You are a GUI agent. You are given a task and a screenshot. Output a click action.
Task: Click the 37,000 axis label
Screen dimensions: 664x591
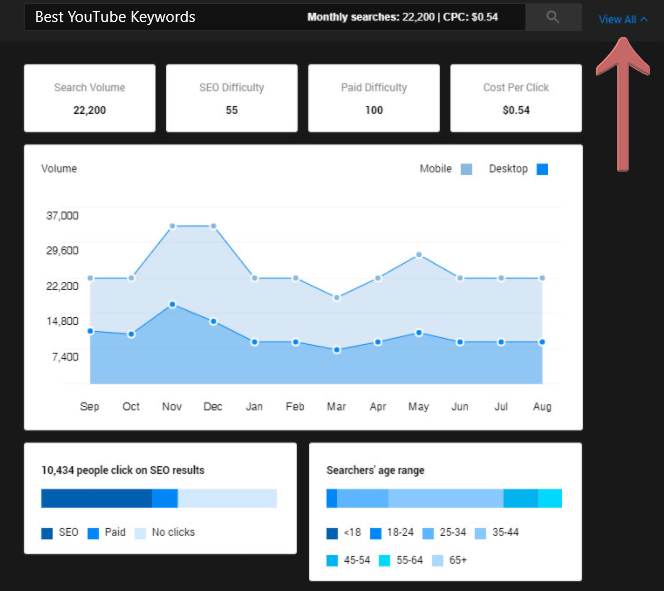[62, 215]
